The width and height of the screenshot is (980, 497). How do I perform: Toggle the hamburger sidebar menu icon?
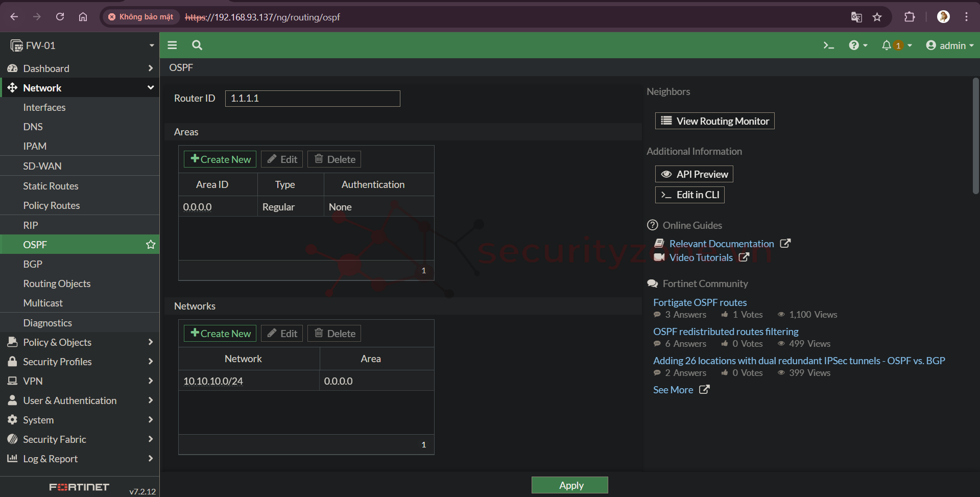pos(172,45)
